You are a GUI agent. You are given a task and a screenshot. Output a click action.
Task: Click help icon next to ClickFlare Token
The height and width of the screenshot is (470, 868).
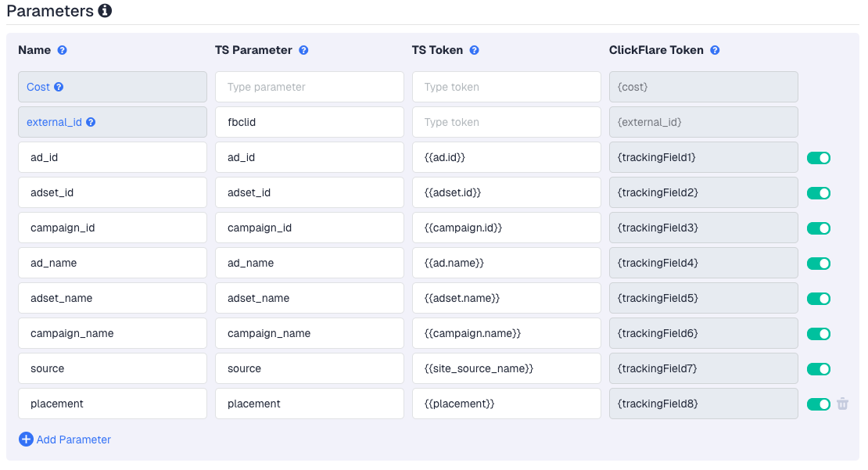(715, 50)
